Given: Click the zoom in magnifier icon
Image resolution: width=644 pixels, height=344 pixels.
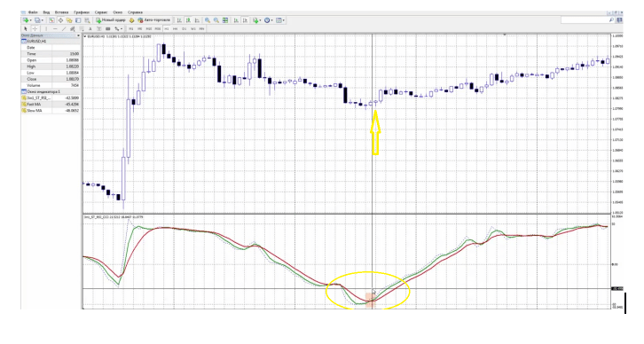Looking at the screenshot, I should [208, 20].
